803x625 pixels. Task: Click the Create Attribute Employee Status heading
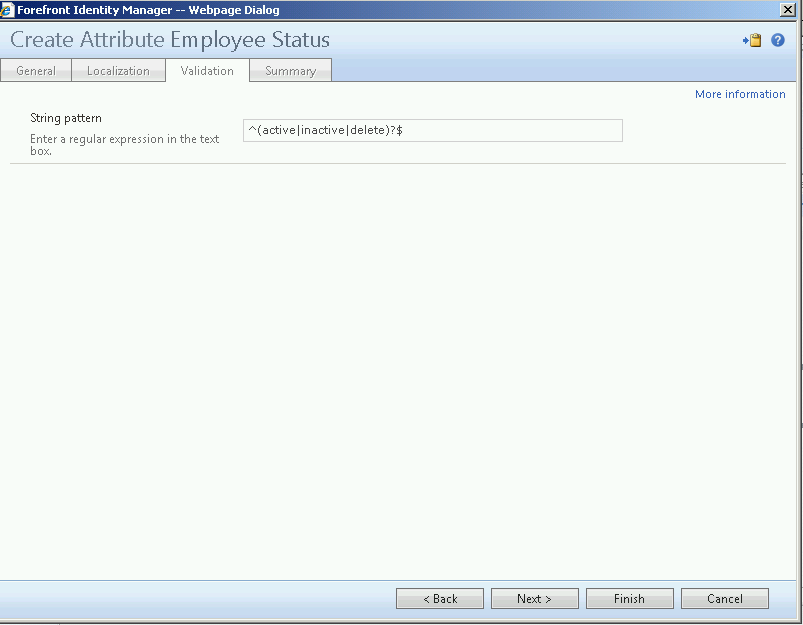click(x=170, y=39)
